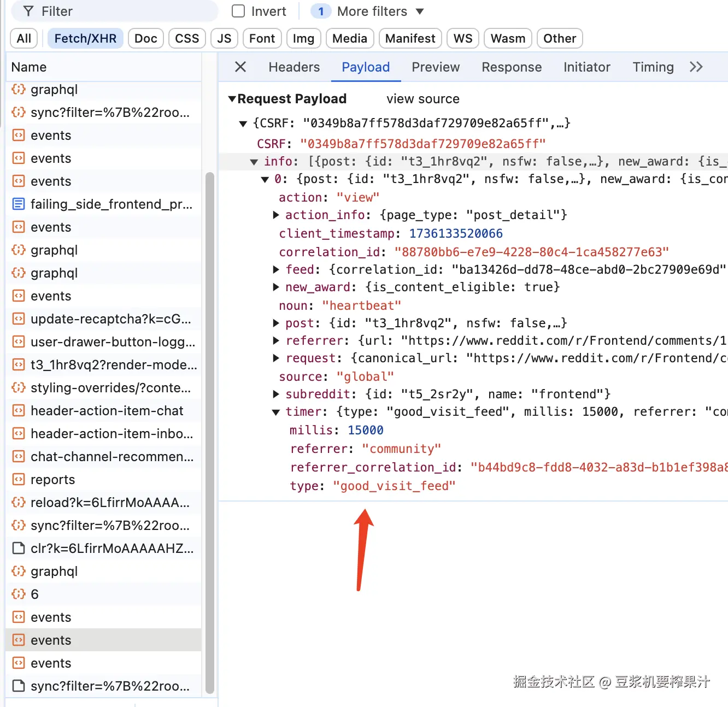Open the Headers tab
This screenshot has width=728, height=707.
(x=294, y=67)
